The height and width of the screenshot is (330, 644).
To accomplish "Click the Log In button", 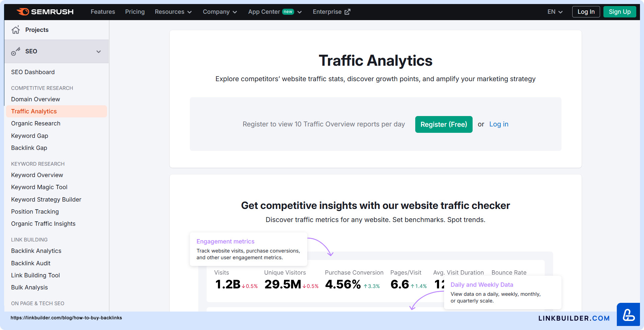I will coord(586,12).
